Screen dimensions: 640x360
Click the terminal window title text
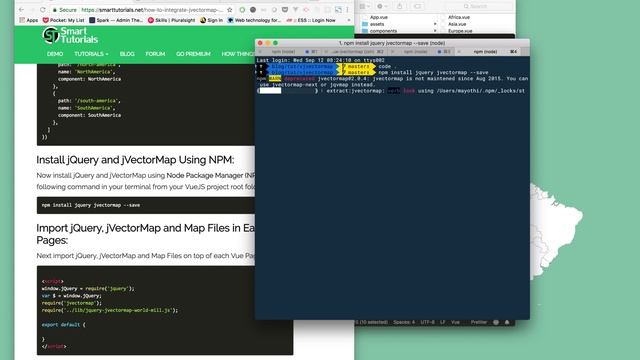(392, 43)
